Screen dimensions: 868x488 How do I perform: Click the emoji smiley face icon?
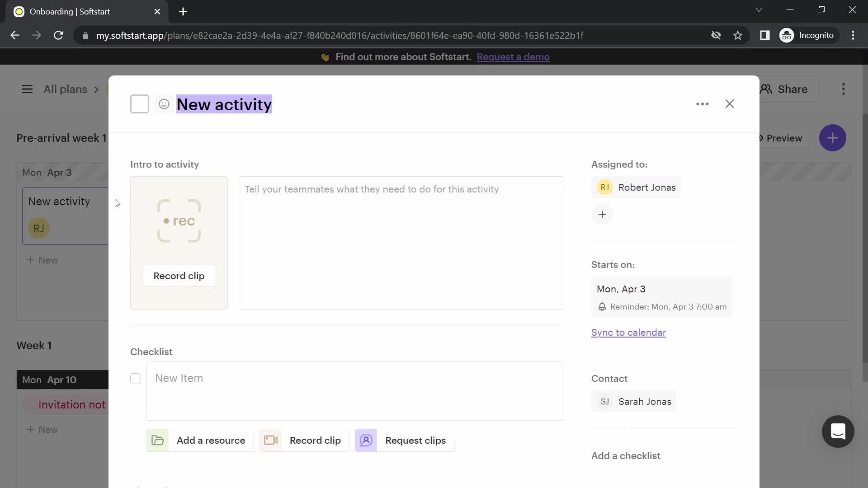tap(164, 104)
